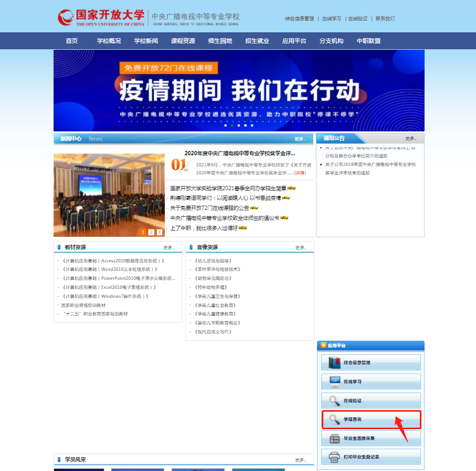Open 首页 in the navigation bar

pyautogui.click(x=72, y=41)
